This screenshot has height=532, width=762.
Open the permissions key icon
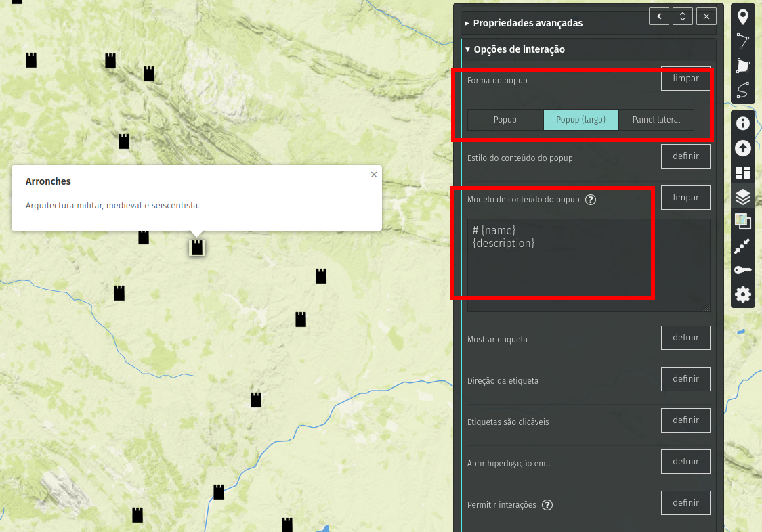tap(742, 270)
